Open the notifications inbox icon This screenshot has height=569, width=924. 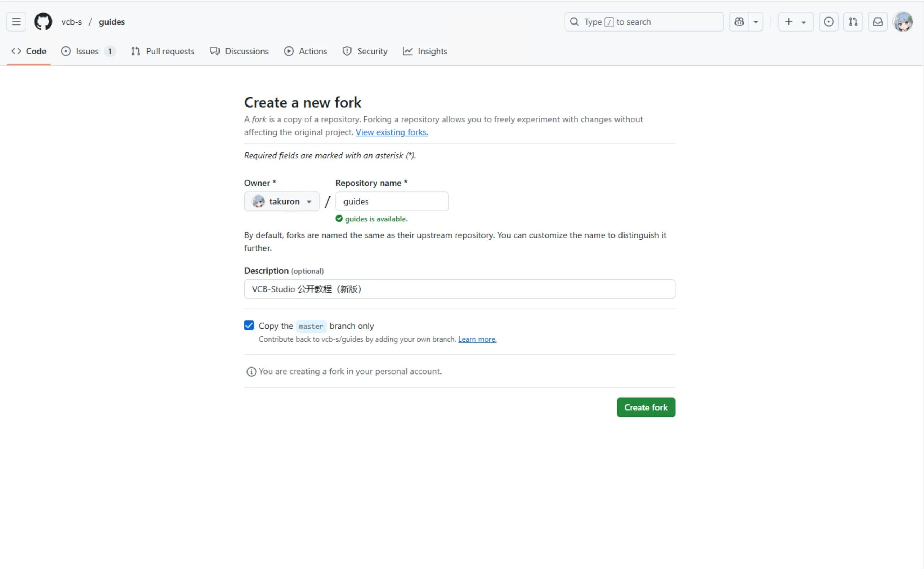click(877, 22)
